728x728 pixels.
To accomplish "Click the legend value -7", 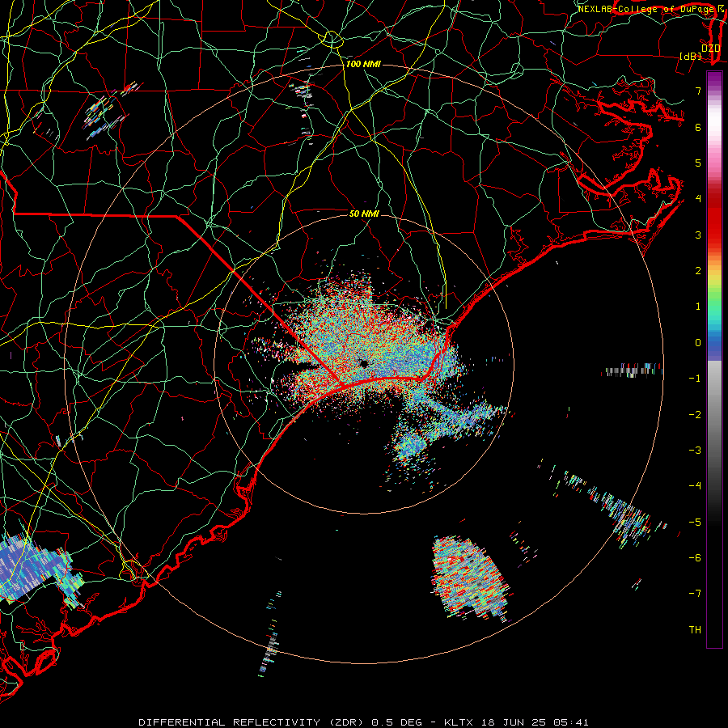I will (695, 594).
